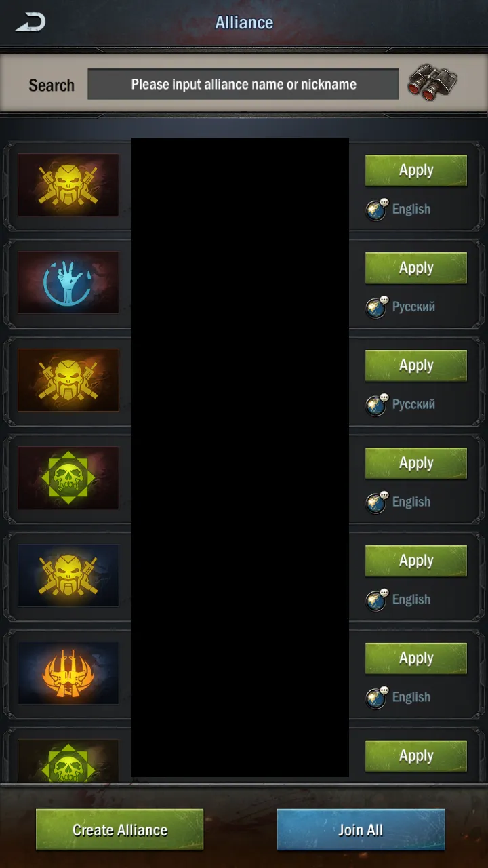Tap the globe icon beside first English label
This screenshot has height=868, width=488.
(x=378, y=209)
